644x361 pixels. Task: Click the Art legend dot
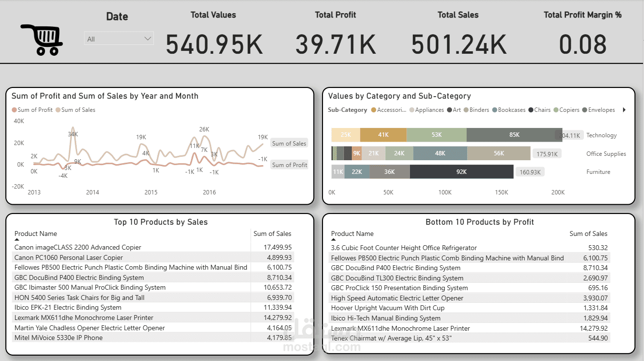pos(450,110)
